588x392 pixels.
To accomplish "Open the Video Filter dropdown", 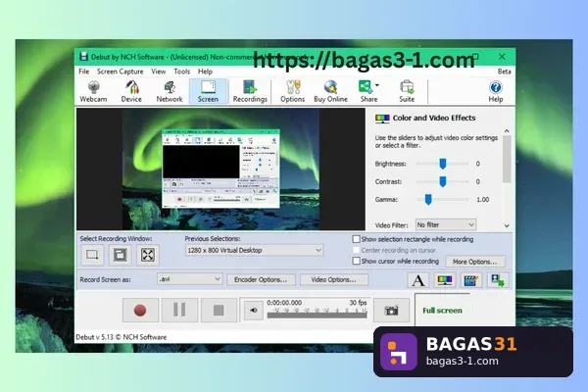I will [x=446, y=224].
